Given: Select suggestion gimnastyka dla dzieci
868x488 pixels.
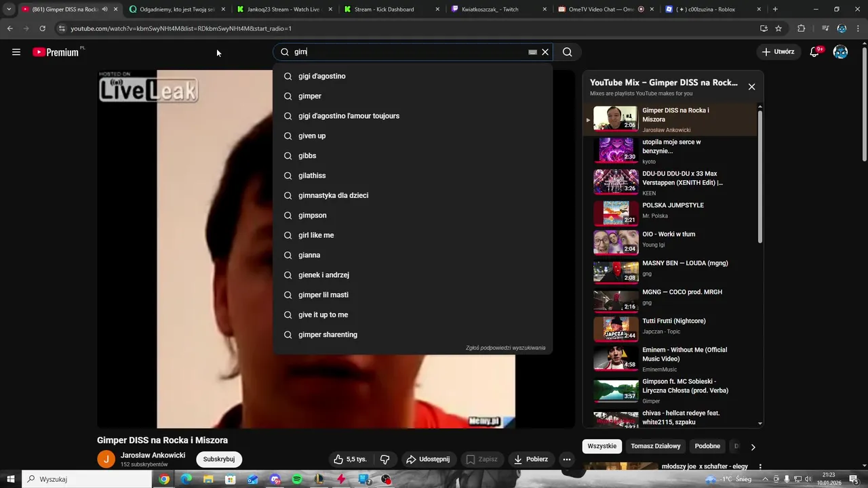Looking at the screenshot, I should coord(412,195).
